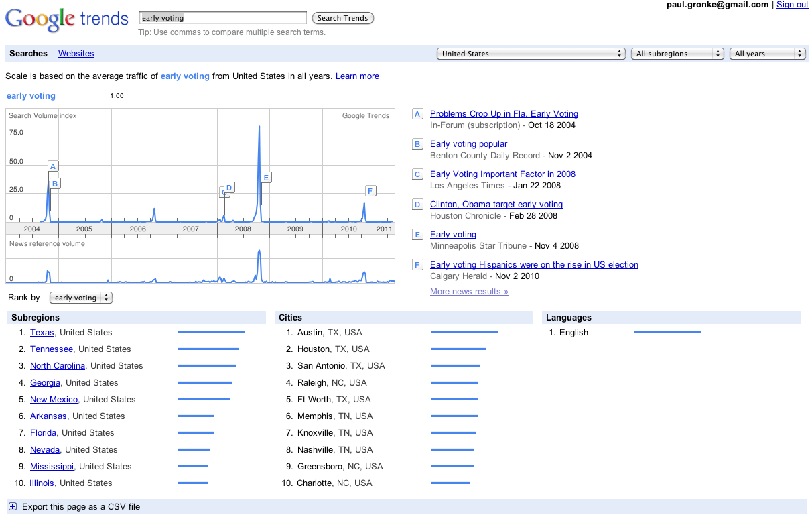Click the Google Trends logo
The image size is (812, 523).
67,18
